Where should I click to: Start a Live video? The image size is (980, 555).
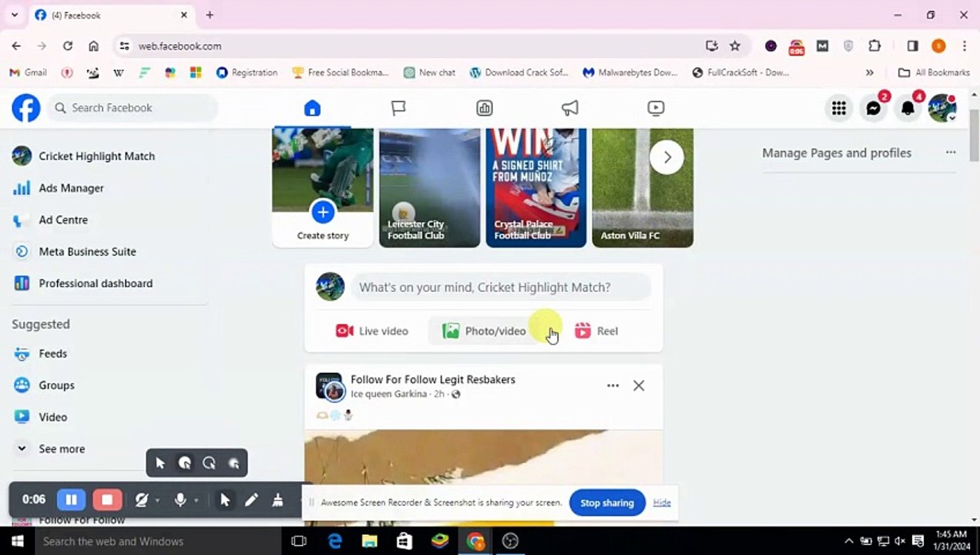point(371,331)
